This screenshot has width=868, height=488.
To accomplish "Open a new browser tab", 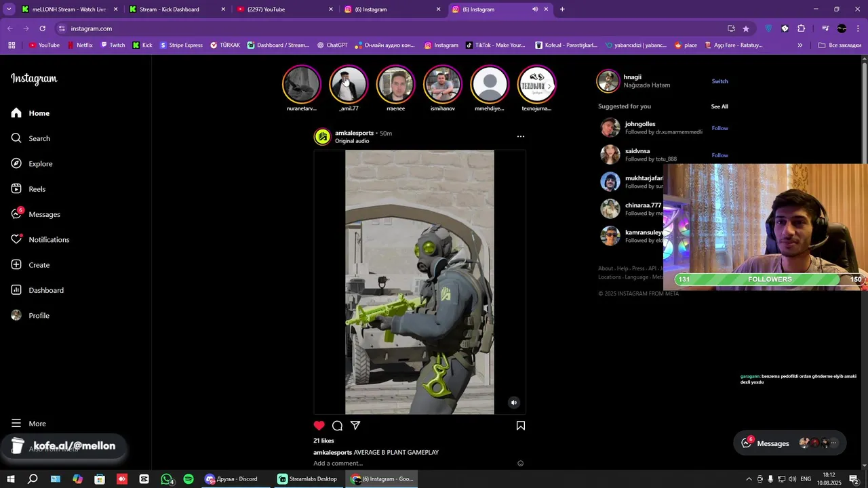I will (562, 9).
